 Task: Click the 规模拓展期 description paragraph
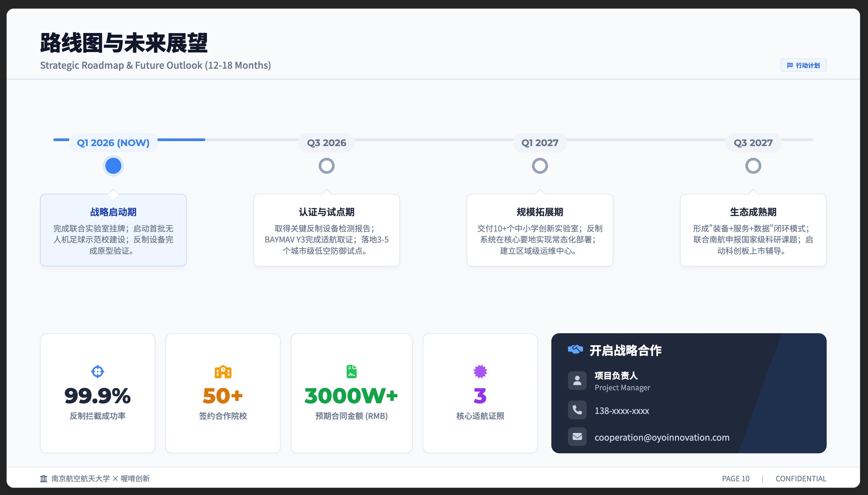[540, 240]
